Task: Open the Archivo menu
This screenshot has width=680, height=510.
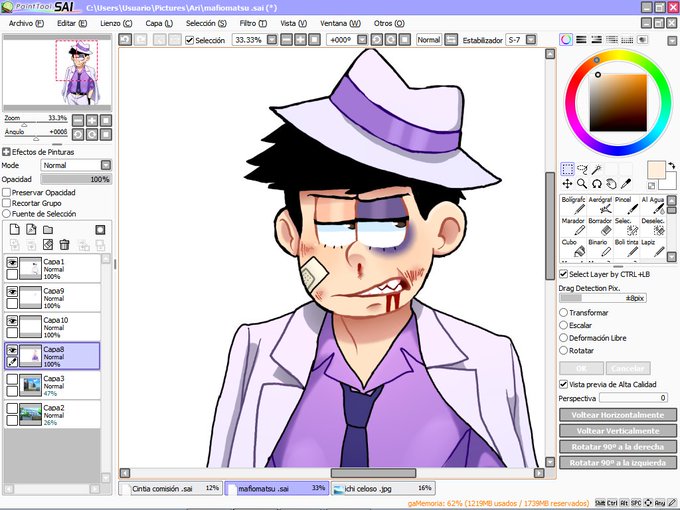Action: pos(26,23)
